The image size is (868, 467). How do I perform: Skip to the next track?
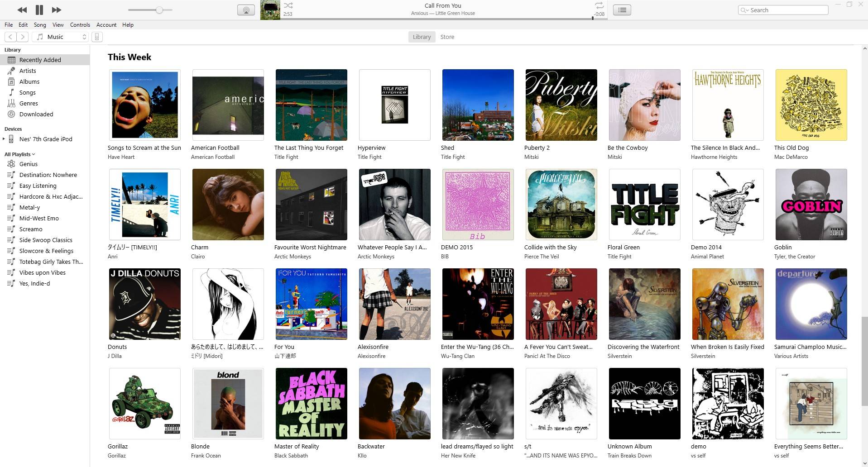(x=57, y=10)
